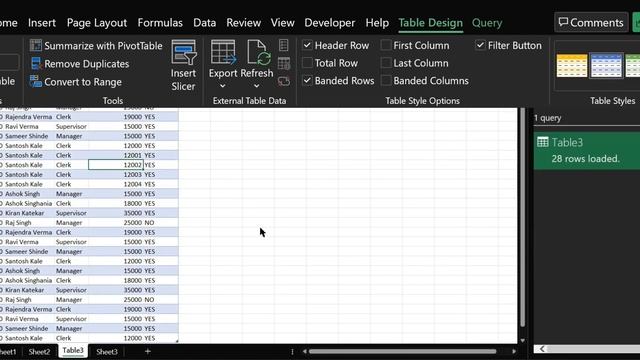Click Open in Browser icon in External Table Data
Viewport: 640px width, 360px height.
click(x=284, y=63)
